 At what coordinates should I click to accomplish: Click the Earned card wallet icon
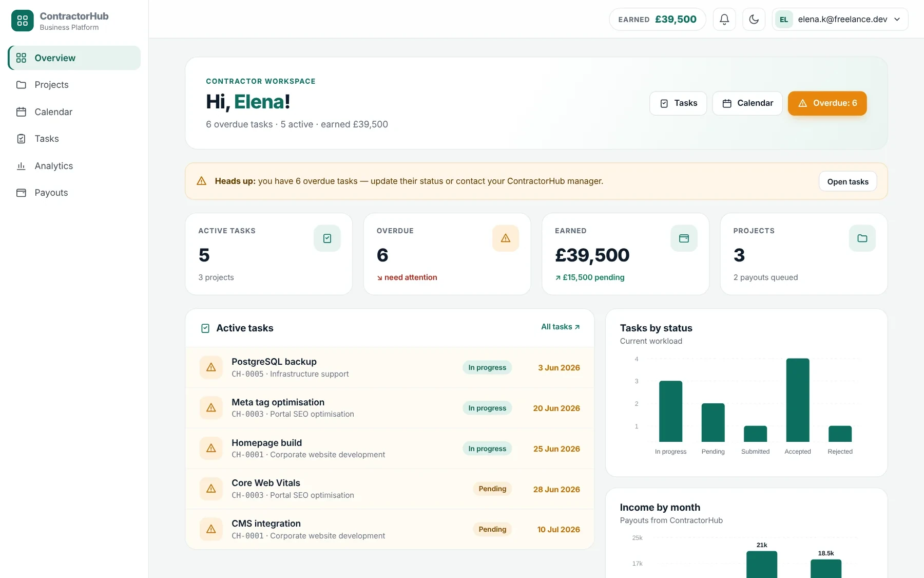click(x=684, y=238)
